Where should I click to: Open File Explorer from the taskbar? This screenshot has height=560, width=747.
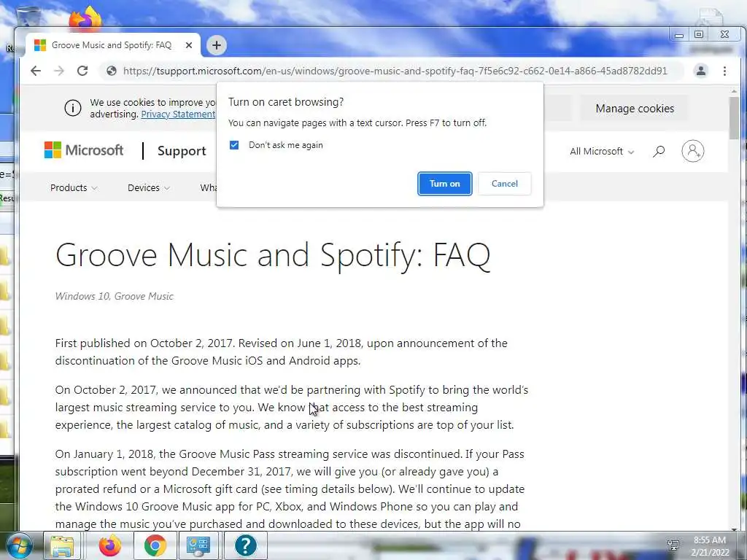point(63,545)
